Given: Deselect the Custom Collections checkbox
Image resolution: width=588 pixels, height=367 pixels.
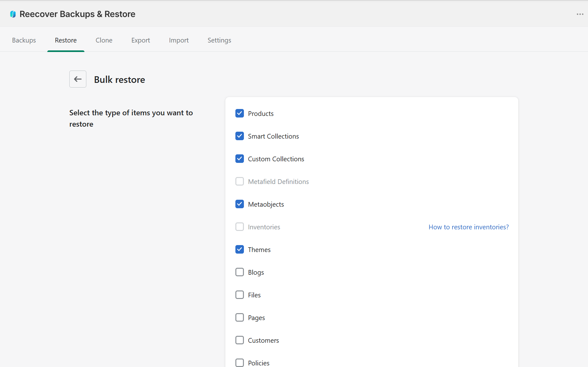Looking at the screenshot, I should pos(239,159).
